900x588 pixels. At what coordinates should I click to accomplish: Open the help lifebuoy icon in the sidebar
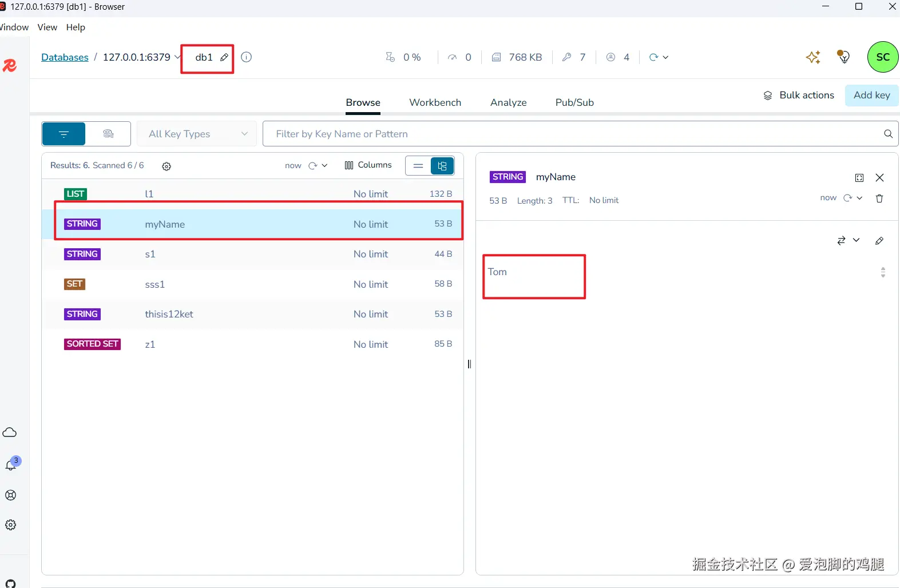[10, 495]
